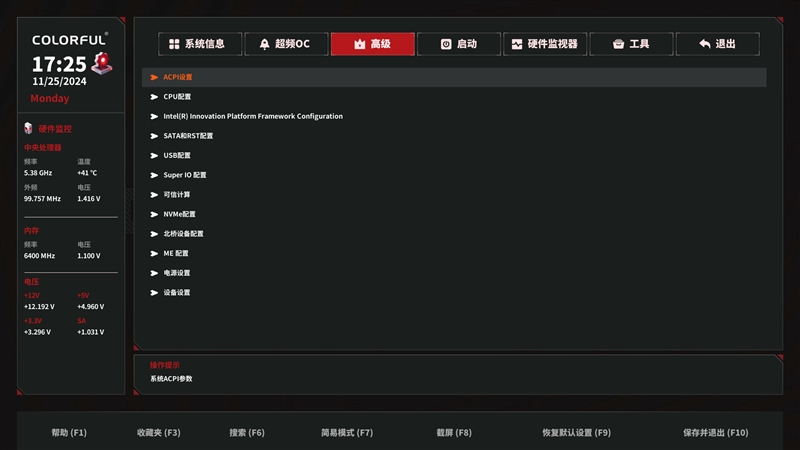Screen dimensions: 800x450
Task: Expand the SATA和RST配置 arrow
Action: tap(154, 136)
